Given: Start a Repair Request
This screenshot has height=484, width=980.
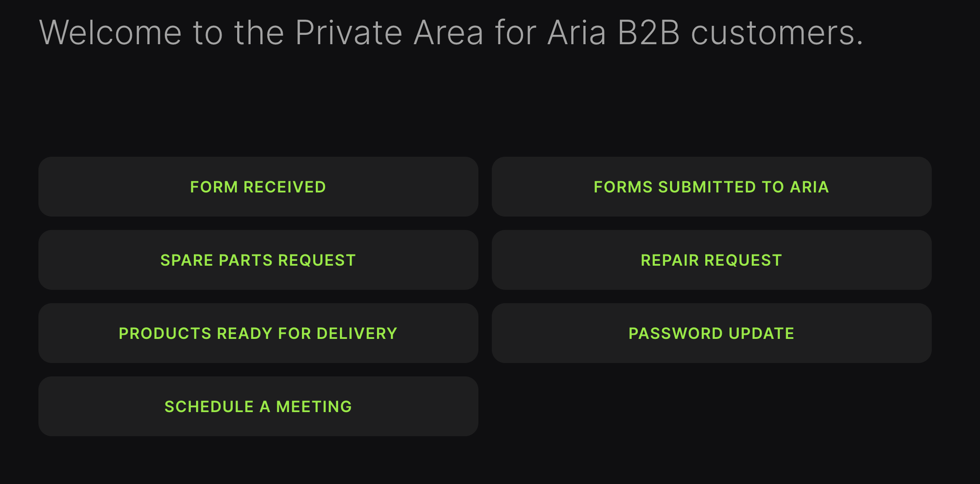Looking at the screenshot, I should [x=712, y=260].
